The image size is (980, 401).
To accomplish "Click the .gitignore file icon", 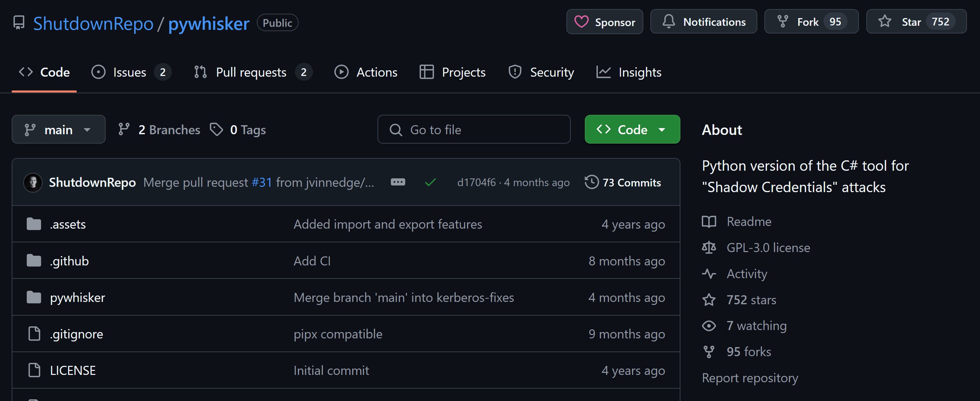I will click(x=34, y=334).
